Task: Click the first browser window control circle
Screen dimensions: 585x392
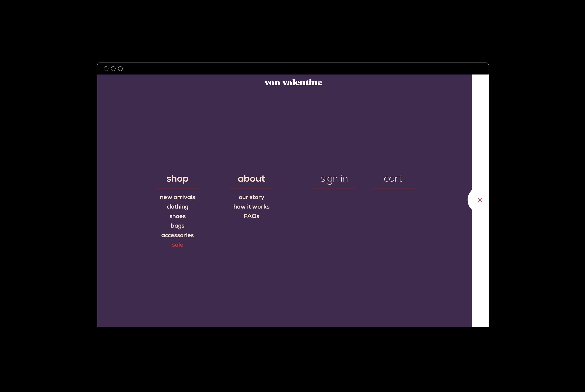Action: coord(106,69)
